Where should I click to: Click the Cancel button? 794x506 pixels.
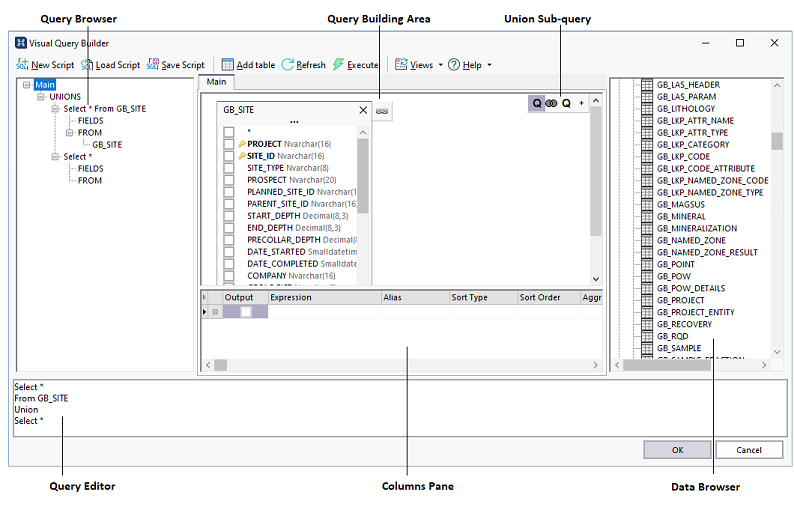pos(749,450)
